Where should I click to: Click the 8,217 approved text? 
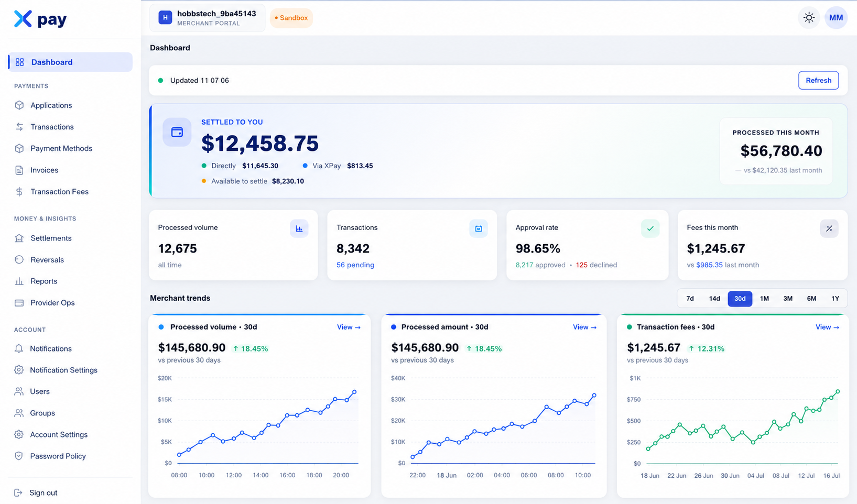pos(540,265)
